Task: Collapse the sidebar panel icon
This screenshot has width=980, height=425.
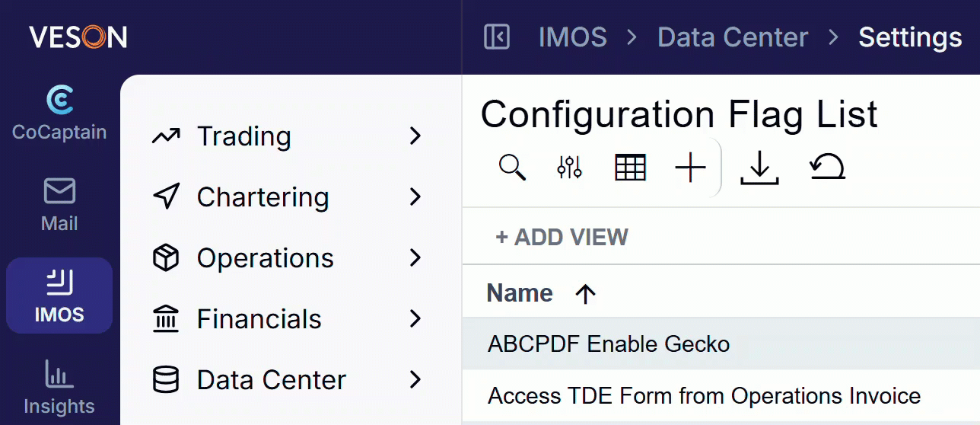Action: 497,37
